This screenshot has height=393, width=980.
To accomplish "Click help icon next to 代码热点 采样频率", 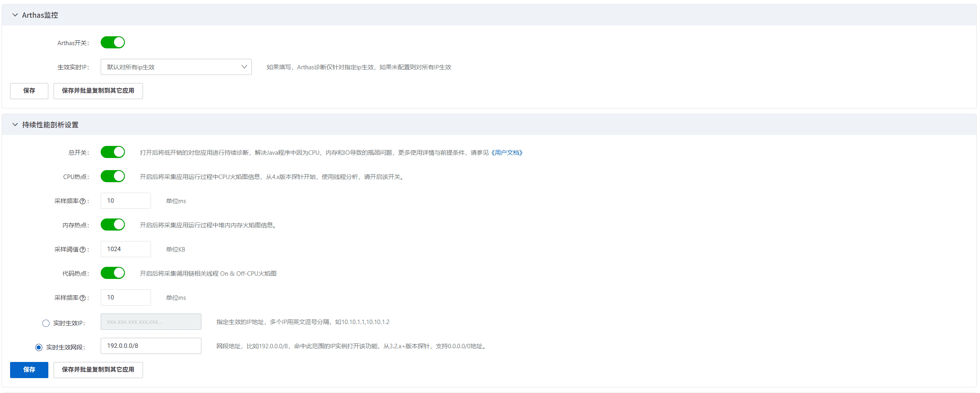I will (83, 298).
